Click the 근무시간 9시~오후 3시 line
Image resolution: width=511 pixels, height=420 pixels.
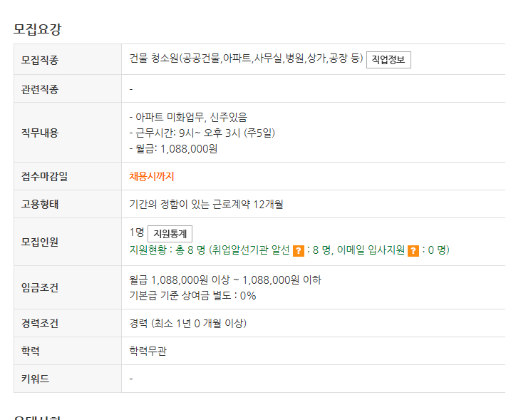pyautogui.click(x=202, y=133)
